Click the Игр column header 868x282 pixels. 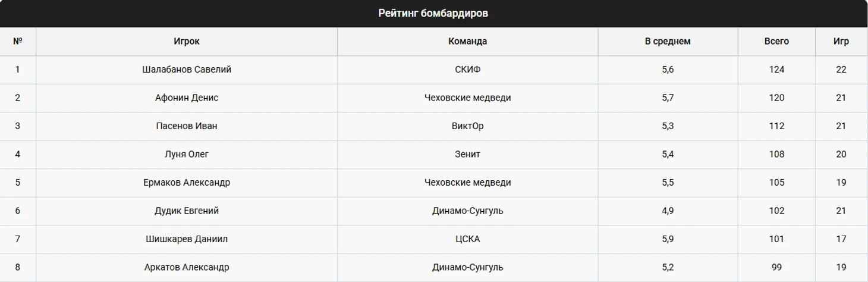coord(841,42)
